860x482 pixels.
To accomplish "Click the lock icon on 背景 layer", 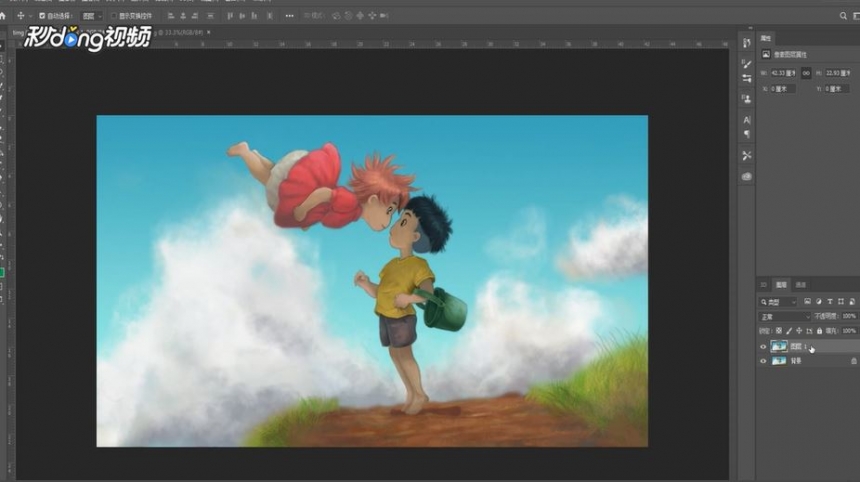I will (x=853, y=361).
